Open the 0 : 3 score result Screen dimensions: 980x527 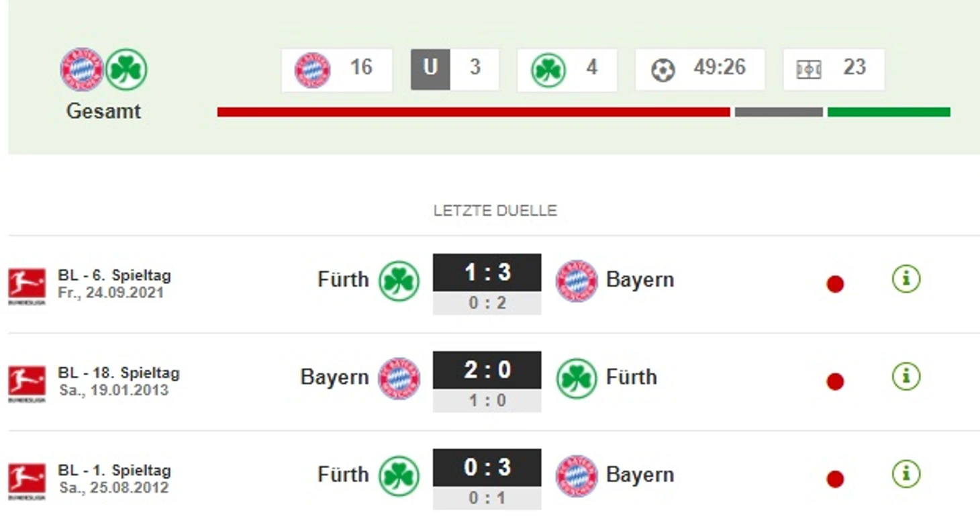pyautogui.click(x=487, y=467)
